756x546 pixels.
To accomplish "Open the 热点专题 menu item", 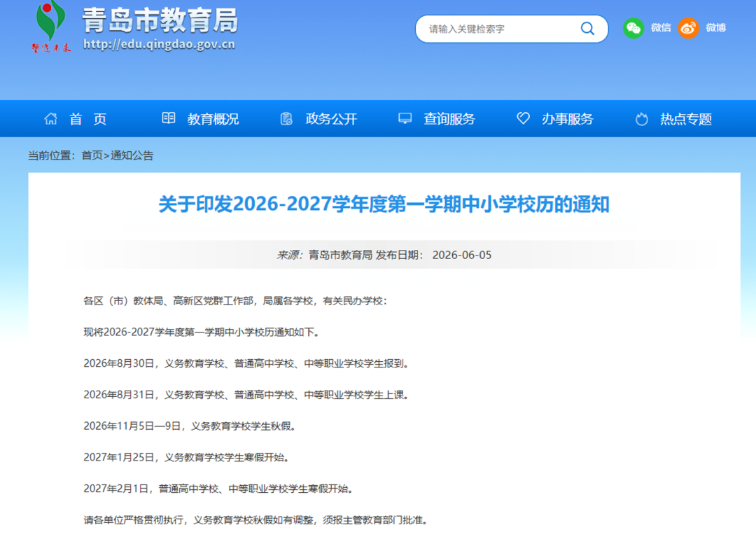I will point(686,119).
